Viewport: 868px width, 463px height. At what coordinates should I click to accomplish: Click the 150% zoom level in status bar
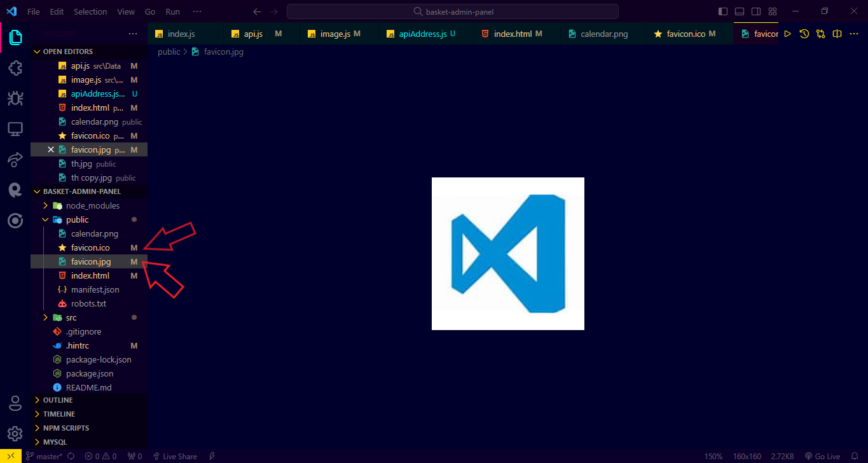pos(713,456)
